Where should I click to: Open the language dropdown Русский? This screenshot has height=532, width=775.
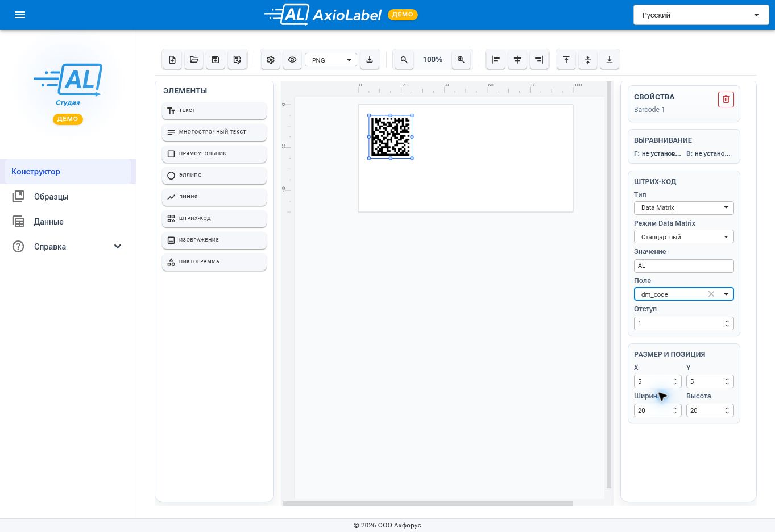pos(701,15)
